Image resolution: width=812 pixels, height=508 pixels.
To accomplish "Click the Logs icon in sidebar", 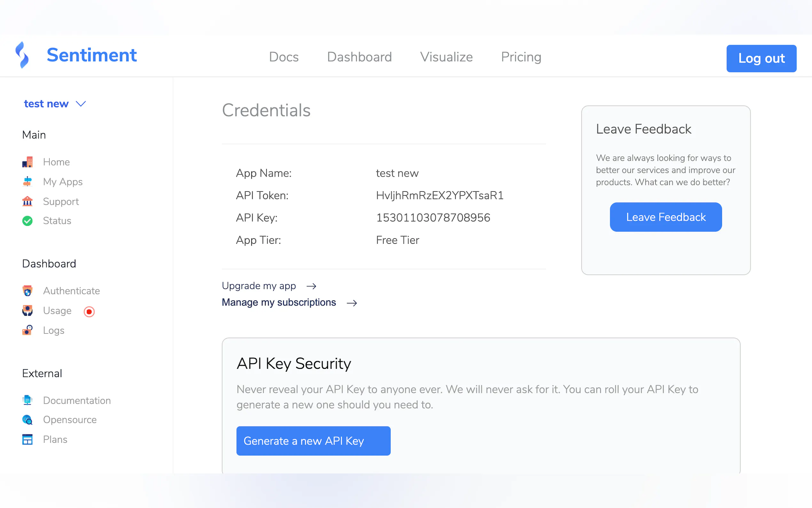I will (x=27, y=330).
